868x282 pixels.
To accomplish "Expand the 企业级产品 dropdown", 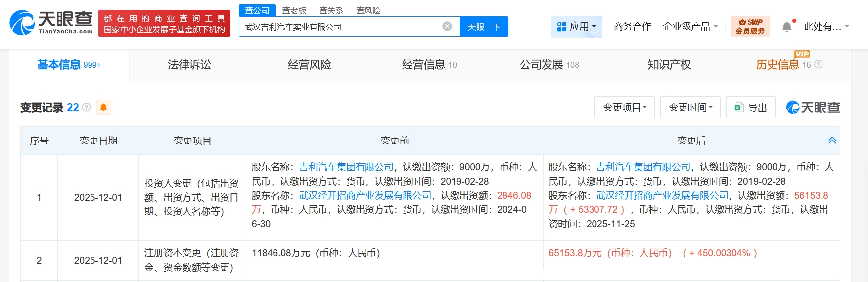I will click(690, 27).
